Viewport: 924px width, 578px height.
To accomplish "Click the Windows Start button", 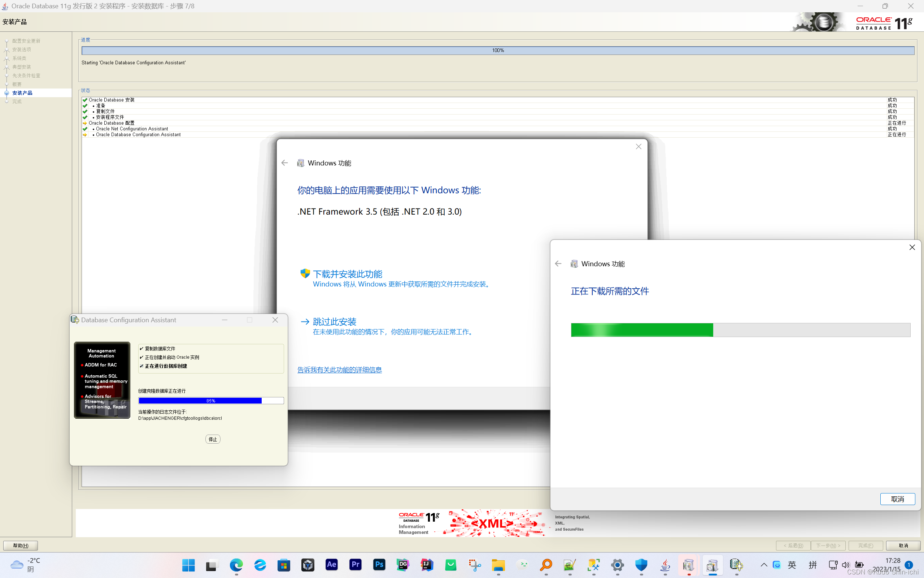I will pos(188,565).
